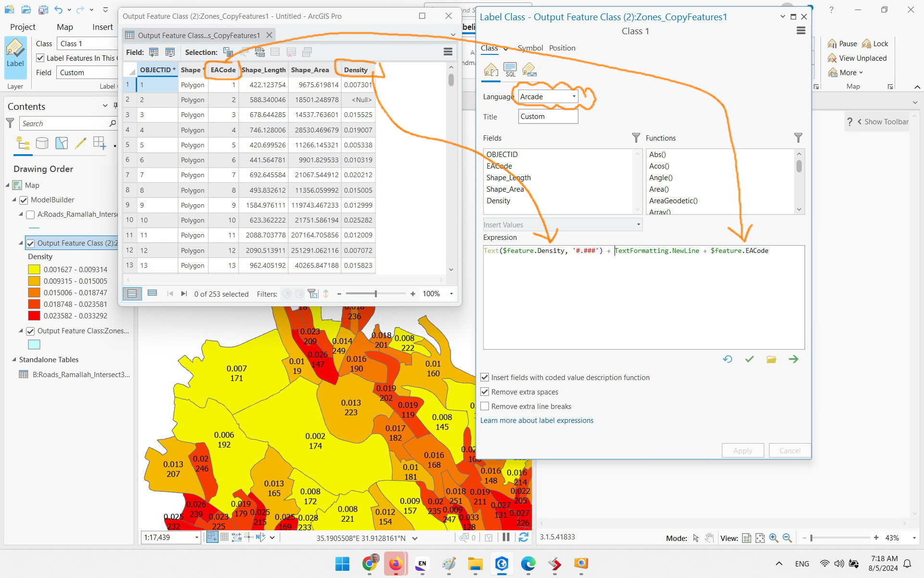Click the Calculate Field icon in the attribute table

coord(170,52)
